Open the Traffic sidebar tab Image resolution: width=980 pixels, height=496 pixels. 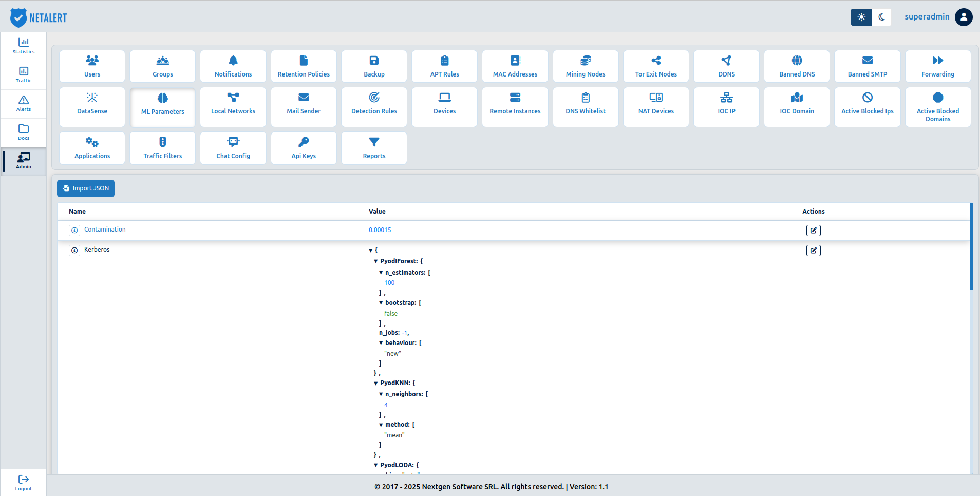click(x=24, y=75)
